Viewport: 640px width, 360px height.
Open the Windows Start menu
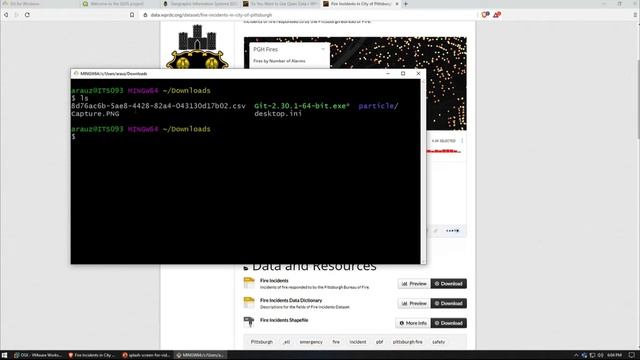coord(5,355)
